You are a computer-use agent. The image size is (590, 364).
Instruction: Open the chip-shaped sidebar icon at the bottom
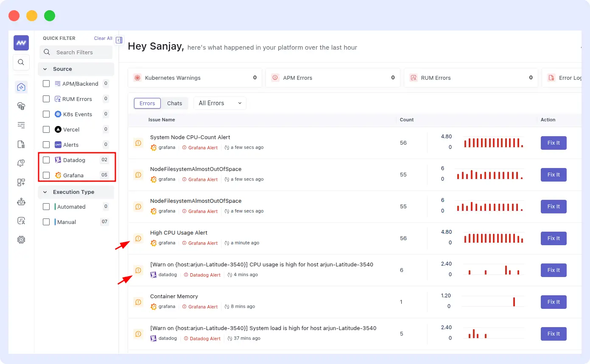21,240
